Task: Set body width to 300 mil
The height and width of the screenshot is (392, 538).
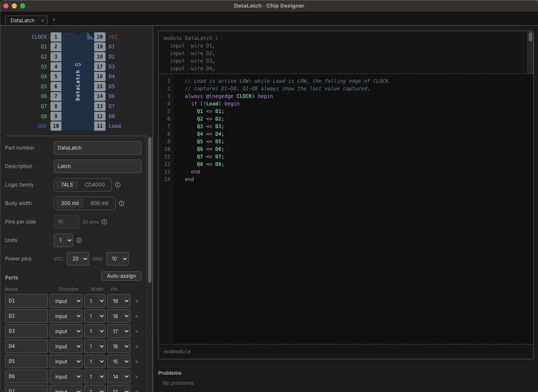Action: point(70,203)
